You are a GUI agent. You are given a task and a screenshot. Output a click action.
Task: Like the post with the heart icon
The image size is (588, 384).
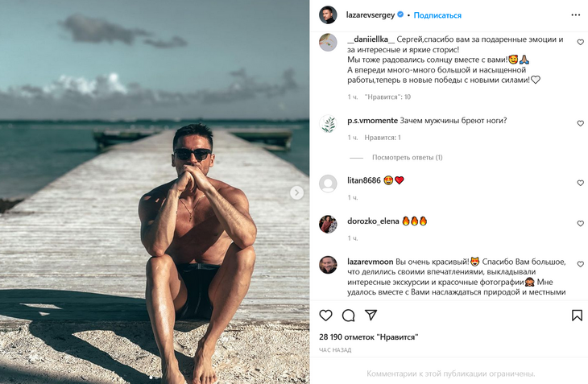tap(325, 316)
